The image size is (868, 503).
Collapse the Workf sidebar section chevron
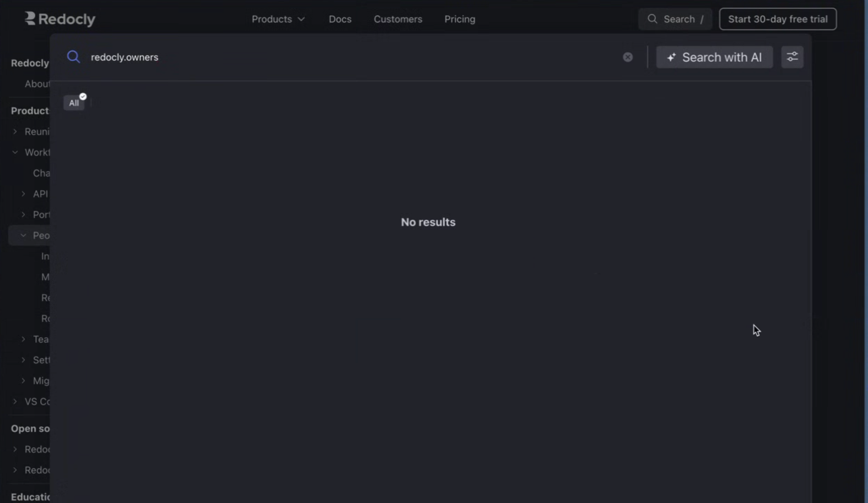tap(15, 152)
